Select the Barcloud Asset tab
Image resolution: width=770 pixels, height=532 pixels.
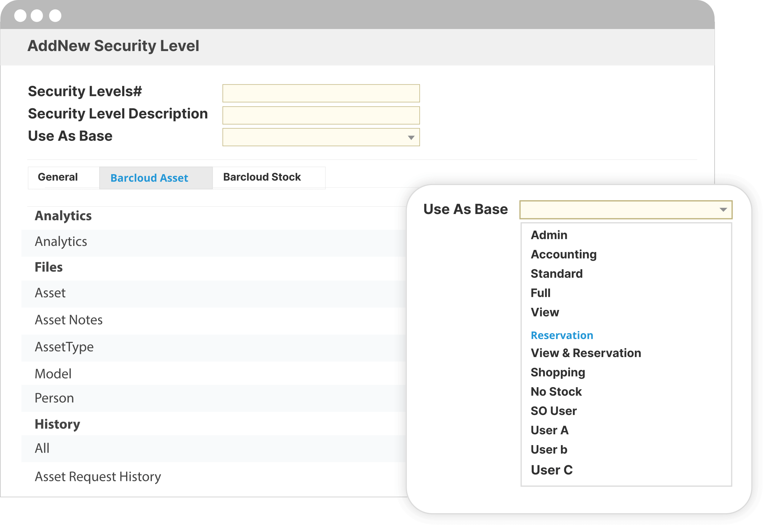tap(149, 178)
